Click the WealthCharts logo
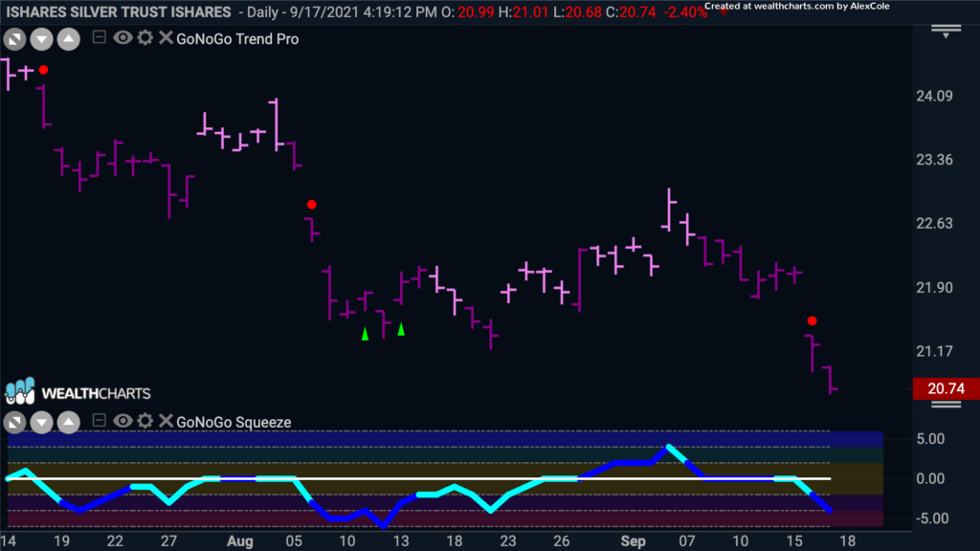The height and width of the screenshot is (551, 980). [78, 391]
